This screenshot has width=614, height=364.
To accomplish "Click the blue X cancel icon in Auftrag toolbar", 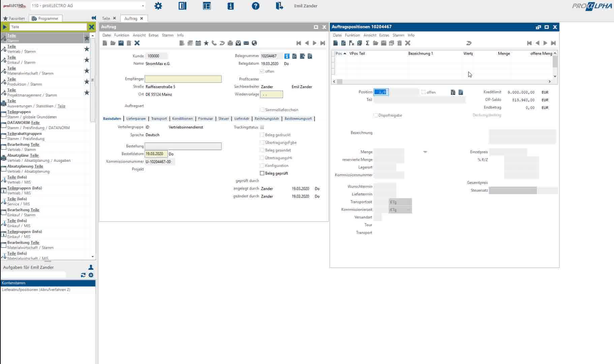I will tap(137, 43).
